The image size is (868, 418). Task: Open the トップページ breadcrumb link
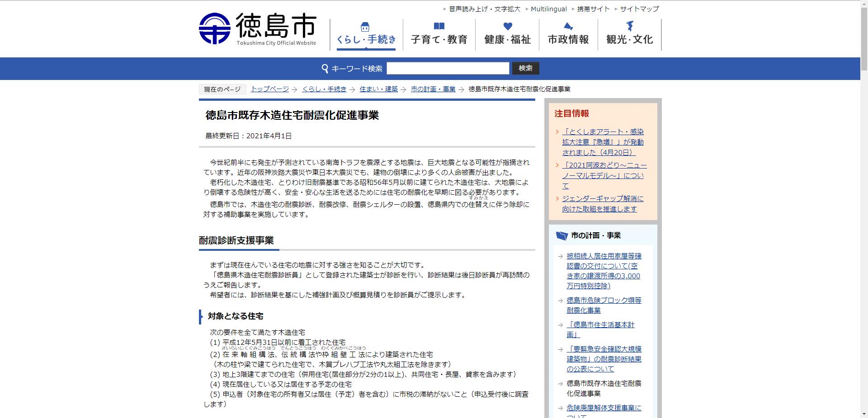coord(269,89)
